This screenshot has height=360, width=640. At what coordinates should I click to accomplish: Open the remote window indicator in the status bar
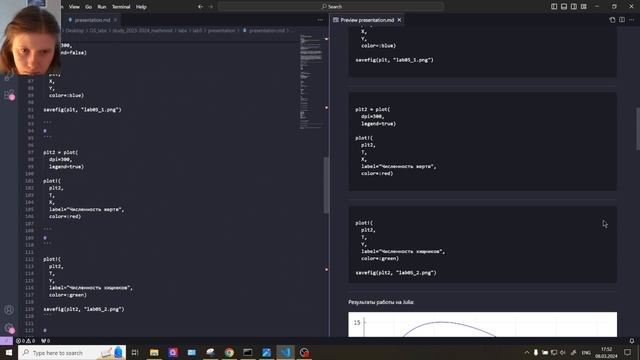pos(6,340)
